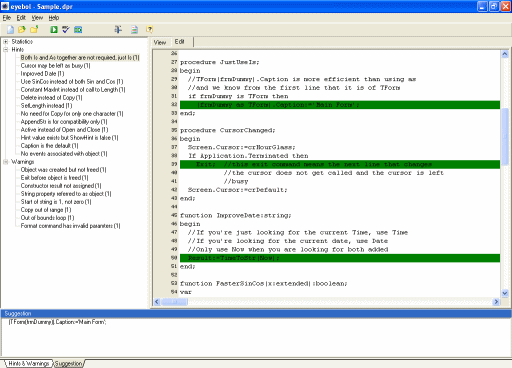Select 'Cursor may be left as busy' hint

coord(55,66)
